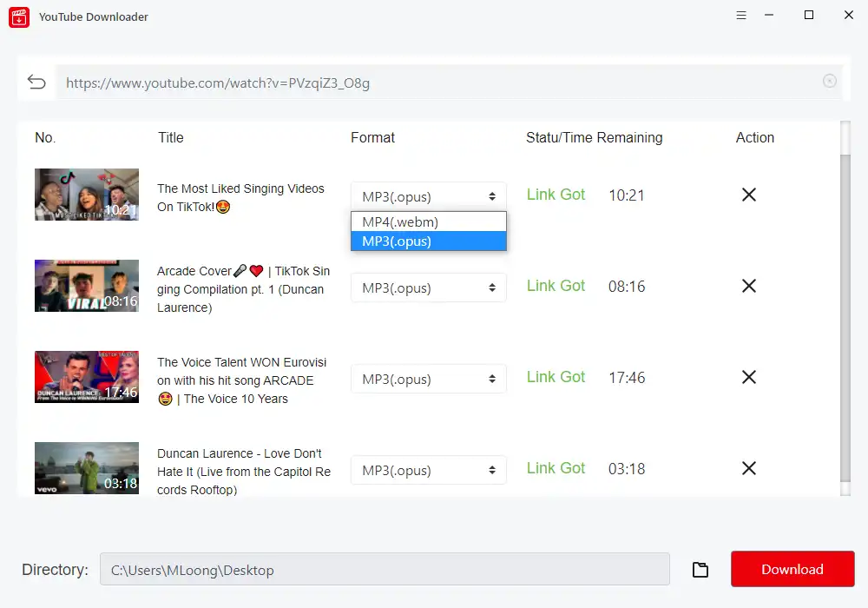The height and width of the screenshot is (608, 868).
Task: Click the vevo 03:18 video thumbnail
Action: pos(86,468)
